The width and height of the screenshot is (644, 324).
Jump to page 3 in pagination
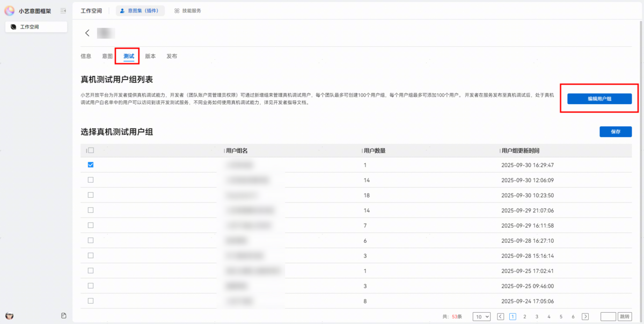pos(536,316)
